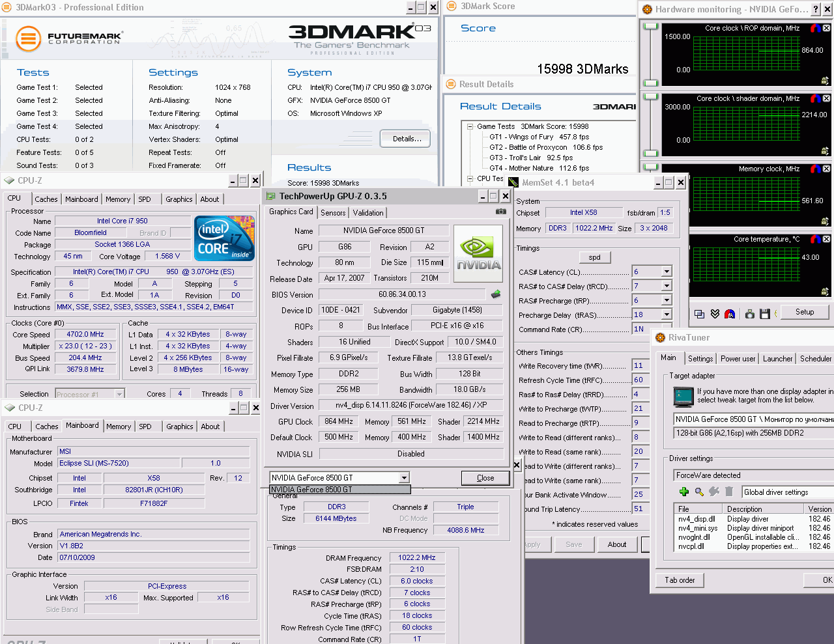Click lock icon on Core clock ROP graph
Screen dimensions: 834x644
[x=825, y=81]
